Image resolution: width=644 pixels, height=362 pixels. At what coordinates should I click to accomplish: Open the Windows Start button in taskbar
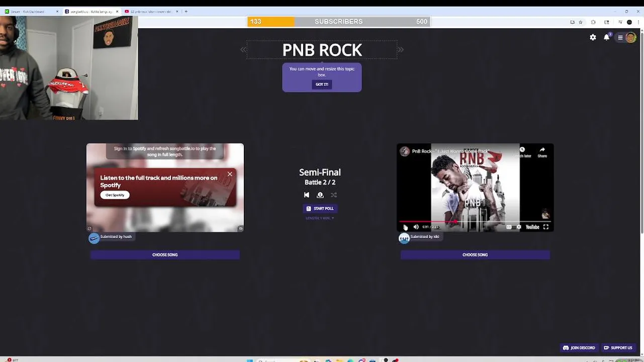coord(249,360)
